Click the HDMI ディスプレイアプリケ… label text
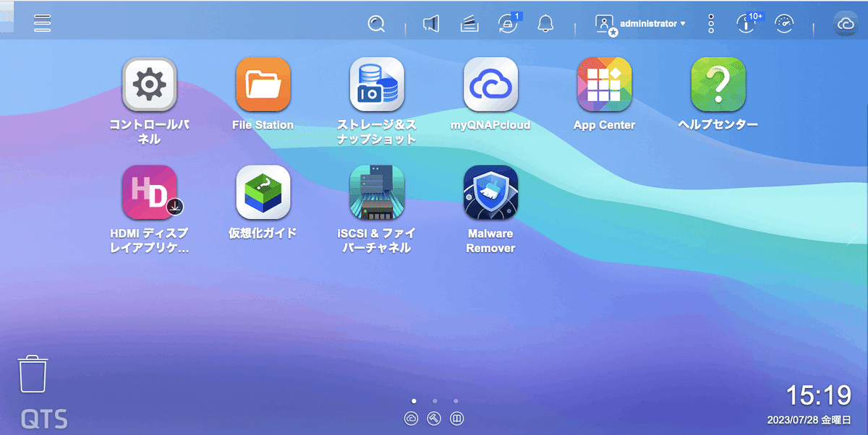The width and height of the screenshot is (868, 435). coord(150,241)
